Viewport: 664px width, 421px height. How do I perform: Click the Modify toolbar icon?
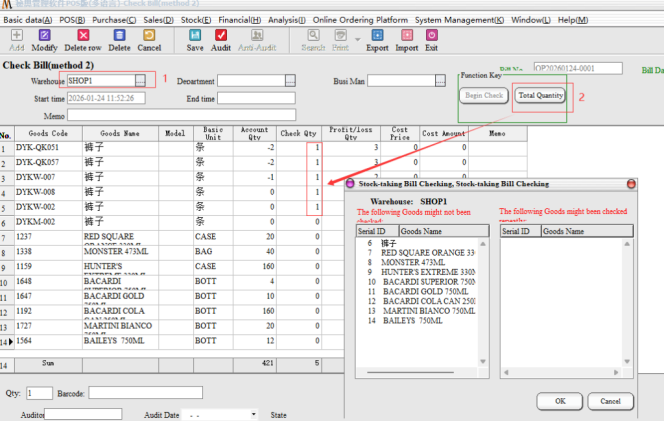coord(44,40)
